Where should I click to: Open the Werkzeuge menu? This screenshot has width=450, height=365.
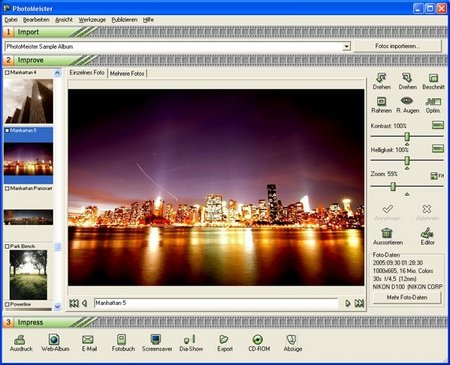tap(92, 20)
